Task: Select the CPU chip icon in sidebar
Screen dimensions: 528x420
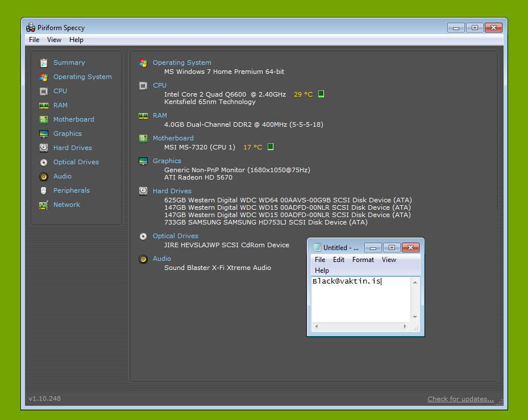Action: pyautogui.click(x=44, y=91)
